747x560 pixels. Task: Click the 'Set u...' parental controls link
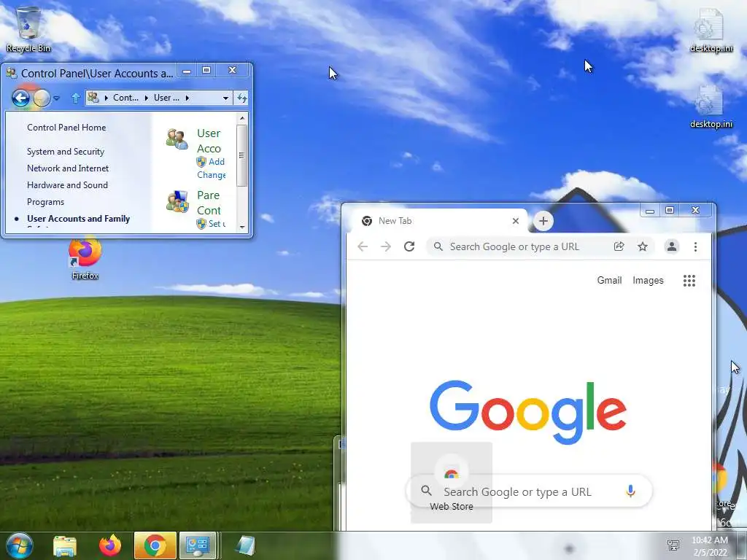click(x=217, y=223)
